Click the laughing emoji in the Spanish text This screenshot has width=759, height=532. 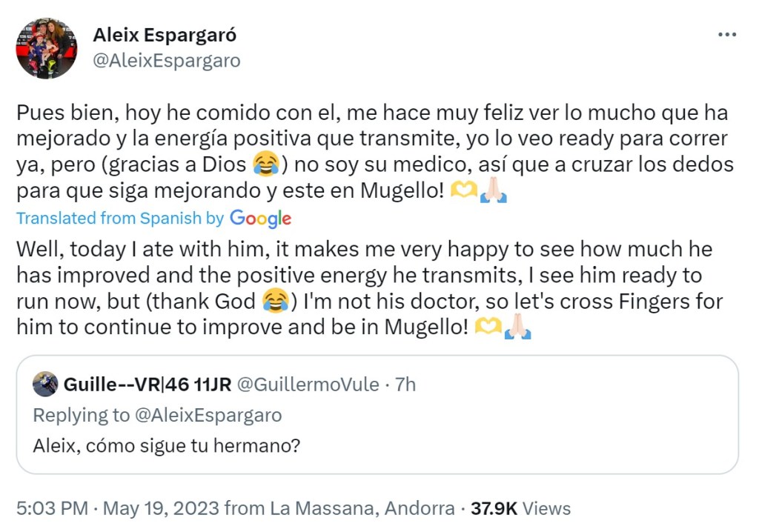266,163
